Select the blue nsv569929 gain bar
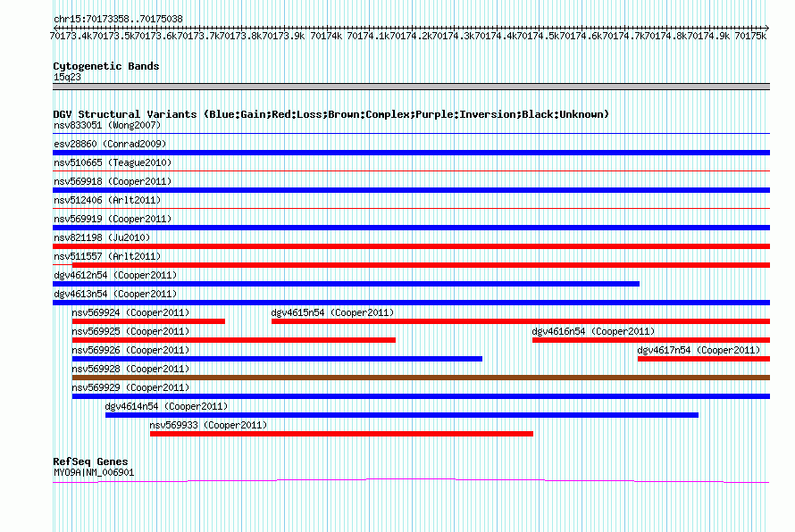 (x=421, y=396)
